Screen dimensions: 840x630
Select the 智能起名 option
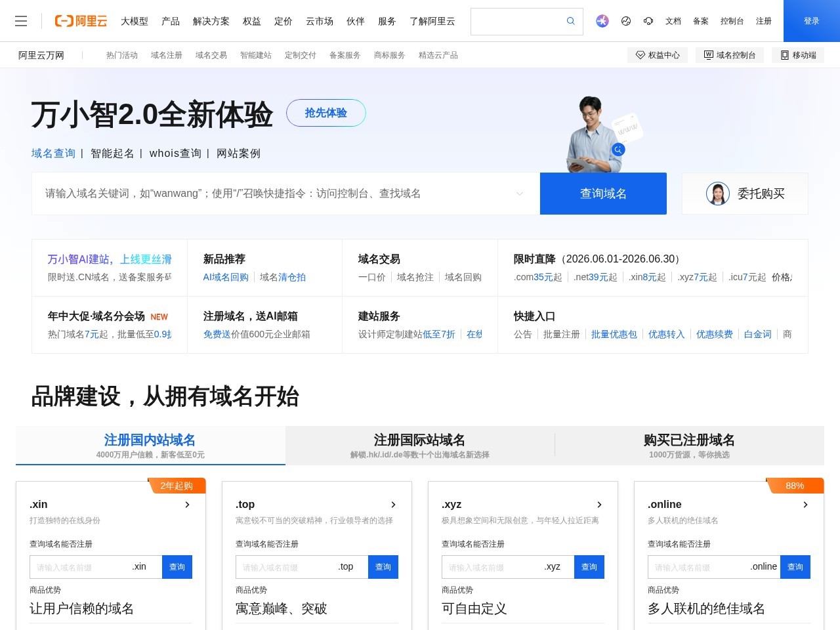tap(112, 154)
